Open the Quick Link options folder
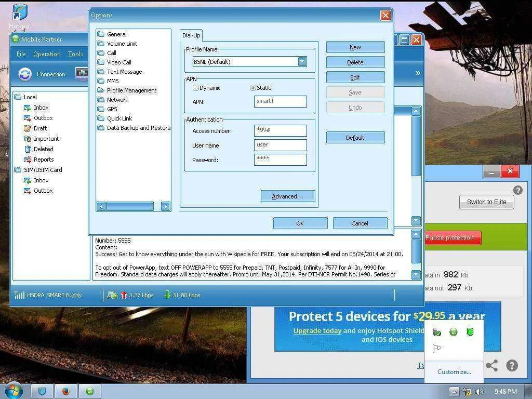Image resolution: width=532 pixels, height=399 pixels. coord(119,118)
